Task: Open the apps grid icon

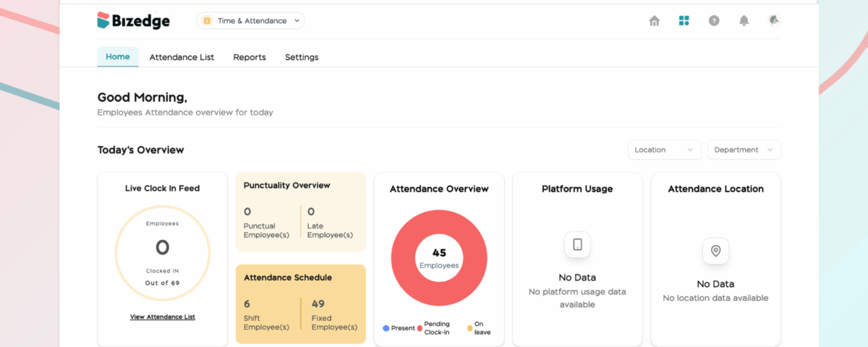Action: point(684,21)
